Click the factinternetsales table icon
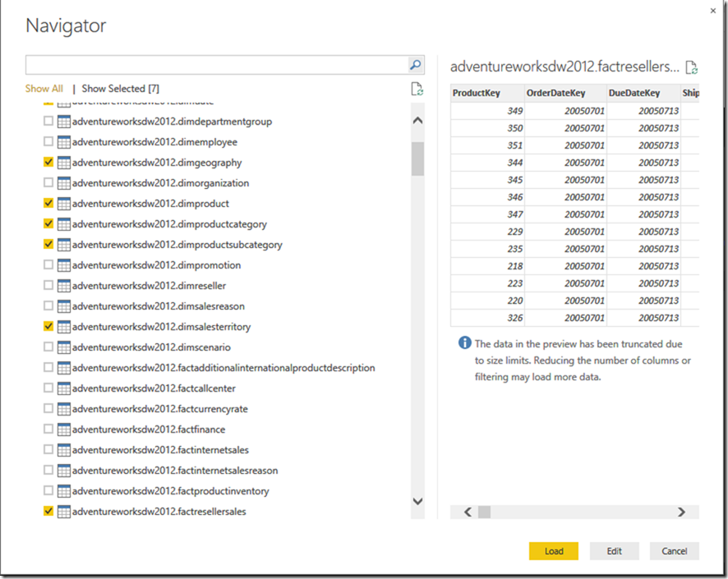Viewport: 728px width, 579px height. pos(63,450)
